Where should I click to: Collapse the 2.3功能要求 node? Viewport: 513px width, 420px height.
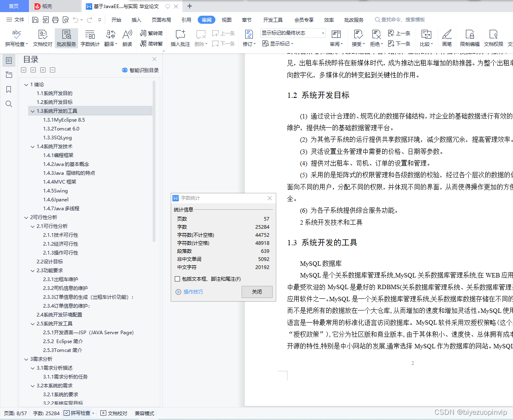(33, 271)
